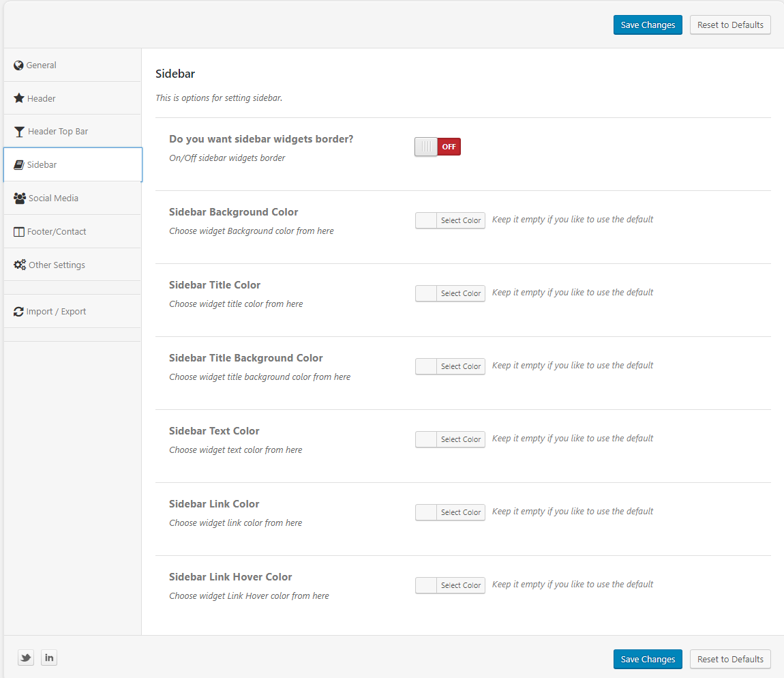This screenshot has height=678, width=784.
Task: Click the star icon beside Header
Action: (19, 98)
